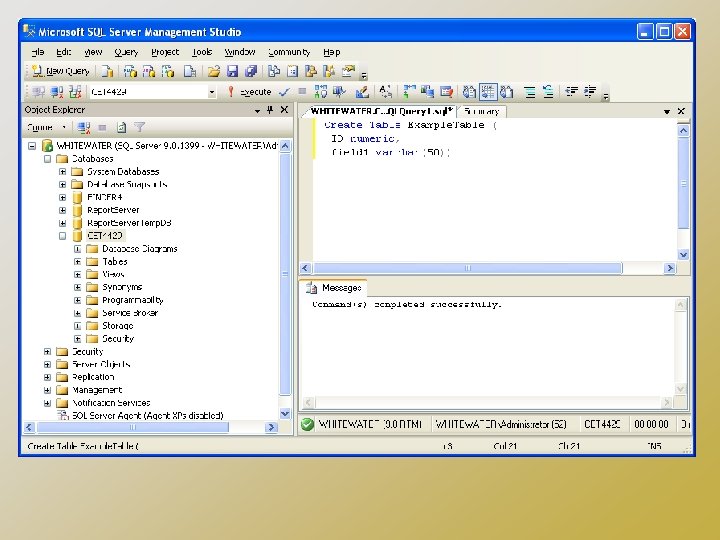Start an Analysis Services XMLA Query
720x540 pixels.
(168, 71)
